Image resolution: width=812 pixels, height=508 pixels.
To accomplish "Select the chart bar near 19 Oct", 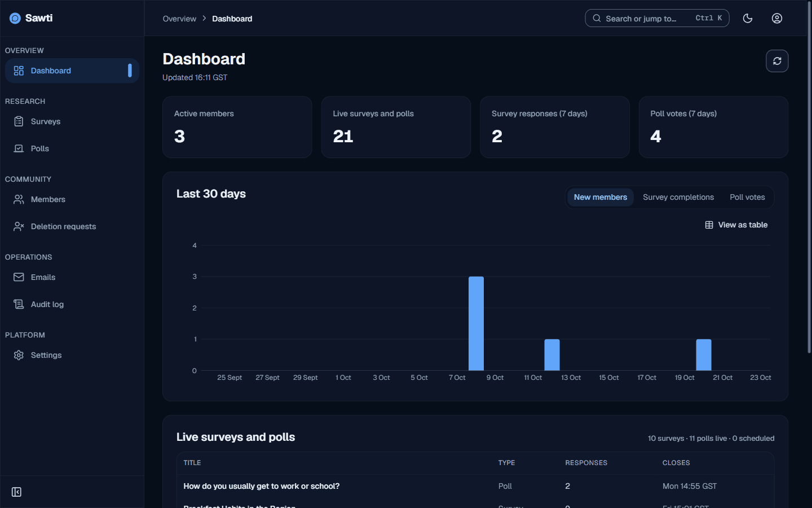I will (704, 355).
